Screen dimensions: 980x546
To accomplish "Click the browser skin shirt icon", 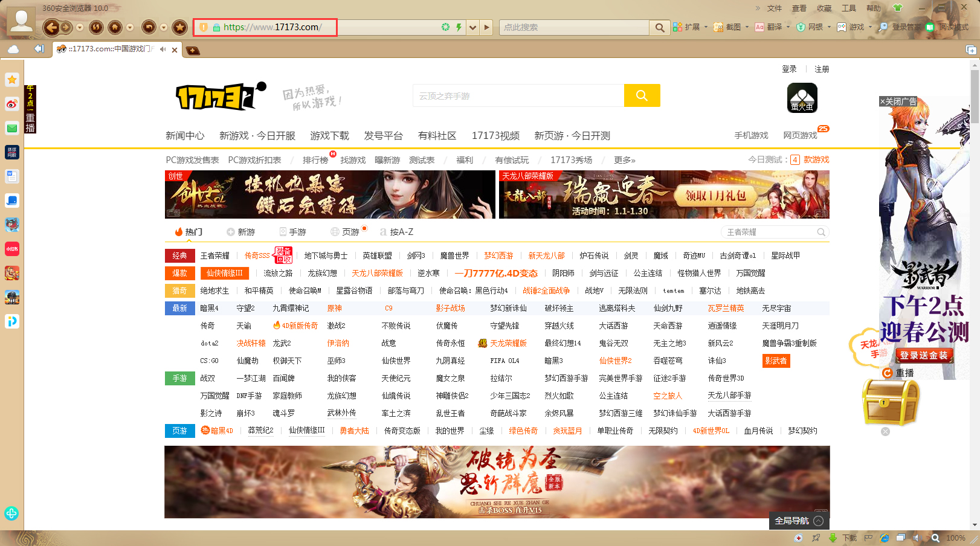I will pyautogui.click(x=897, y=8).
